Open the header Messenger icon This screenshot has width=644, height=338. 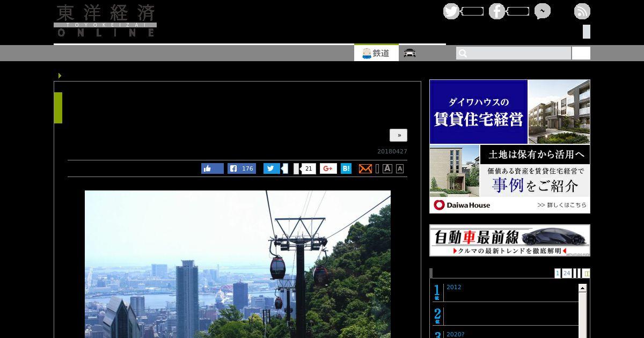(543, 11)
